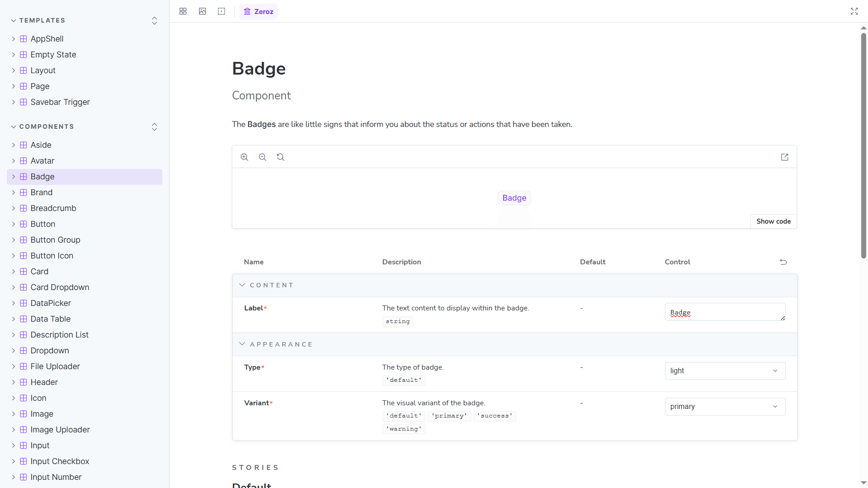
Task: Click the Image Uploader component icon
Action: [24, 430]
